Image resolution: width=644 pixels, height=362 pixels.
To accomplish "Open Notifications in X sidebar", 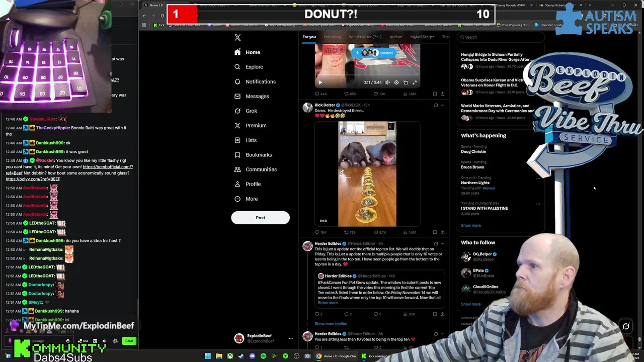I will pos(255,81).
